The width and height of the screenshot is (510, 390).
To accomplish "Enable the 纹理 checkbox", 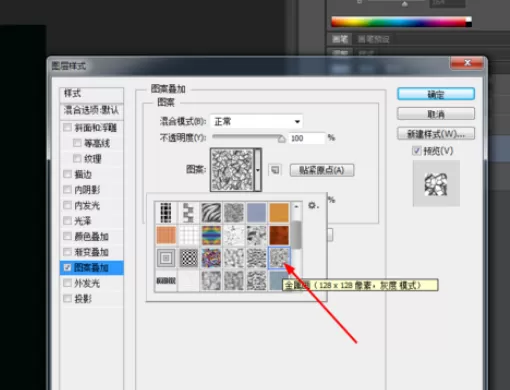I will coord(77,158).
